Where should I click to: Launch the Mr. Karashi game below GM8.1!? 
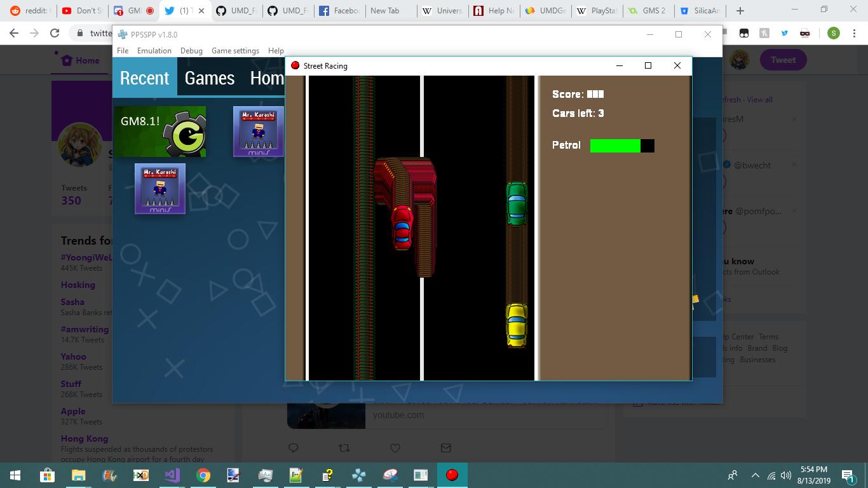point(160,189)
